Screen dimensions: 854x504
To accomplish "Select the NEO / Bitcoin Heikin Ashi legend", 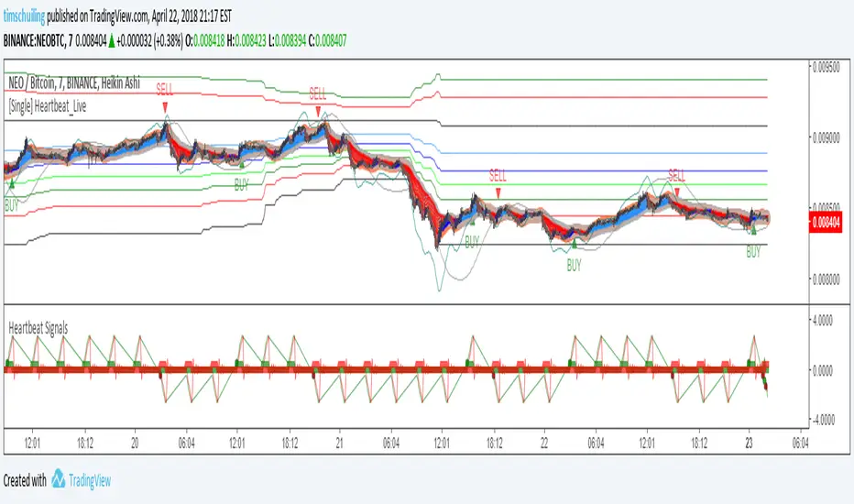I will coord(74,82).
